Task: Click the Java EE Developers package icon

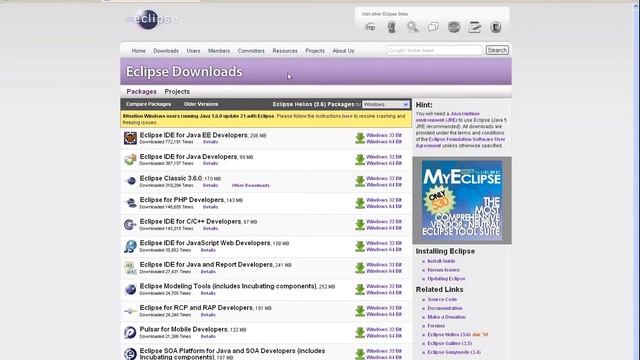Action: (x=130, y=138)
